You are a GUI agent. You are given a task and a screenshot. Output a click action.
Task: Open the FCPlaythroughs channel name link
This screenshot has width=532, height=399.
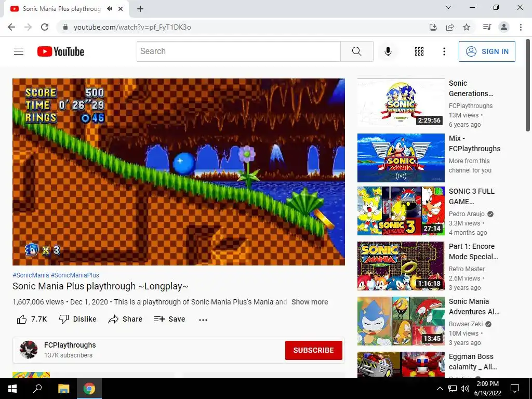pyautogui.click(x=70, y=345)
